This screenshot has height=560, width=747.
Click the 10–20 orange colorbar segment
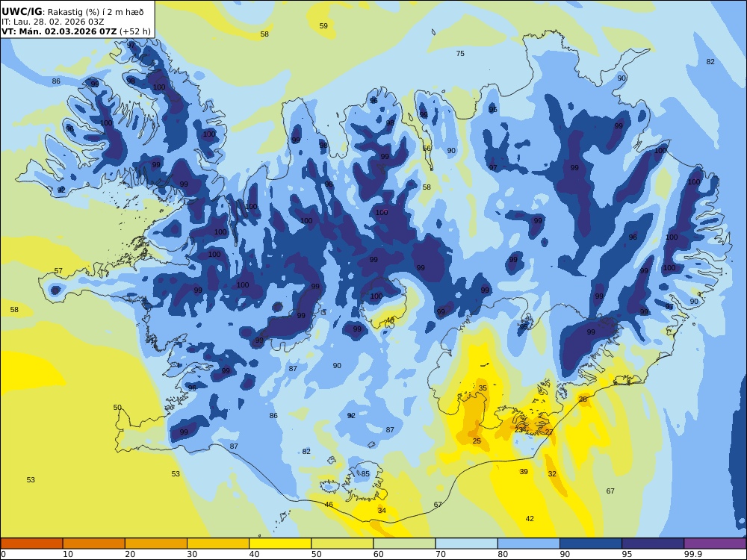(x=94, y=544)
